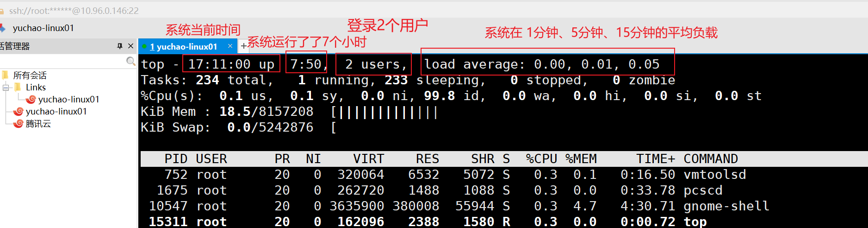868x228 pixels.
Task: Click the yuchao-linux01 quick link button
Action: 43,28
